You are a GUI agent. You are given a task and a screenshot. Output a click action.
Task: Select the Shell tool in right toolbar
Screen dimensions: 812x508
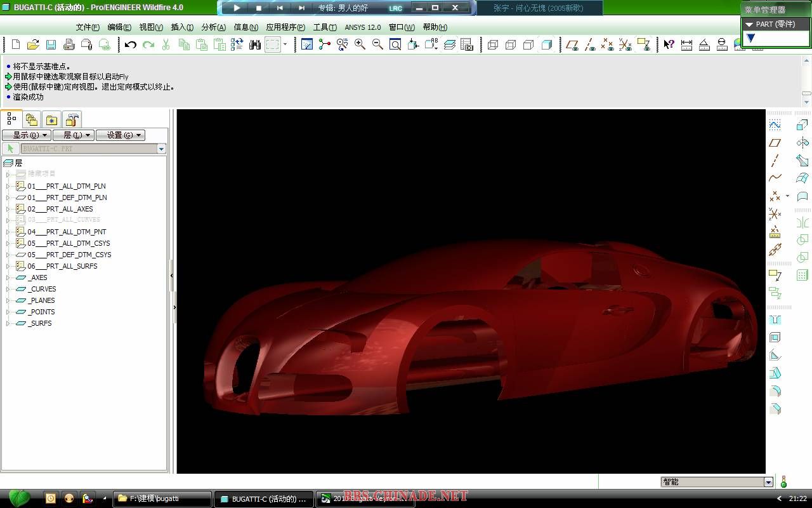pyautogui.click(x=775, y=338)
